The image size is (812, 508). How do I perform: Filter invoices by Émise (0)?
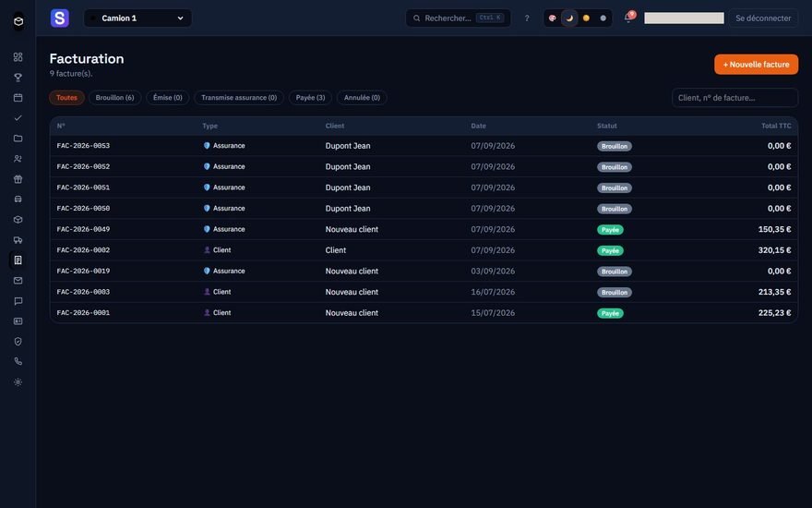168,98
